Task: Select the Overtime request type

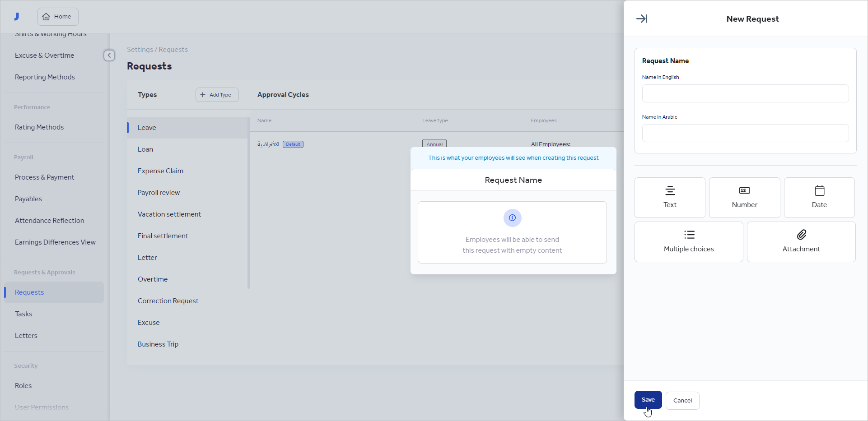Action: point(153,279)
